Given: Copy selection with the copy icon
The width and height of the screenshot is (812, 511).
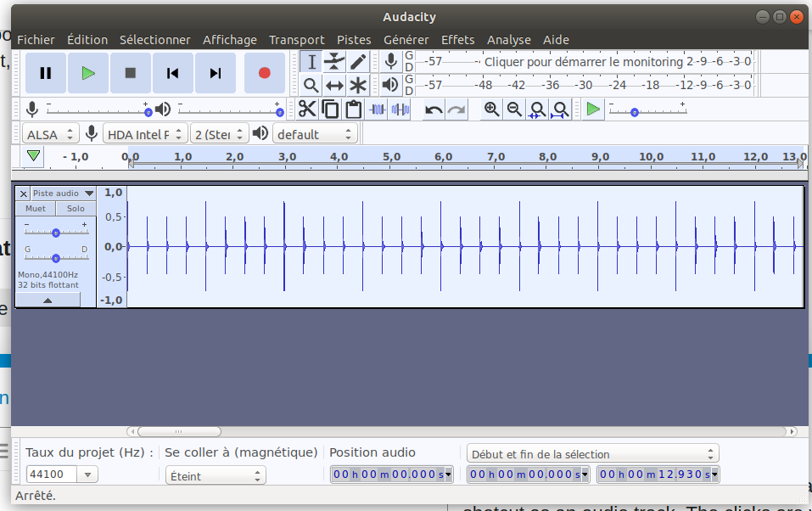Looking at the screenshot, I should (330, 109).
